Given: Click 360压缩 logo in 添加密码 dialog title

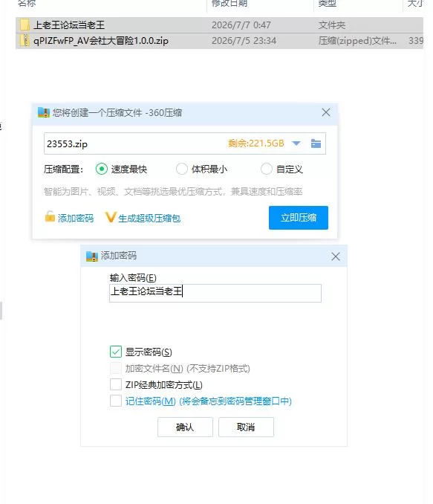Looking at the screenshot, I should 92,256.
